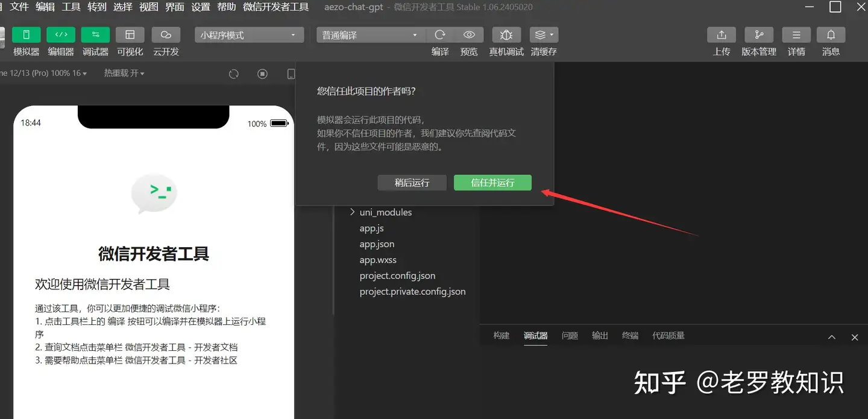Open the 转到 menu

[x=97, y=7]
